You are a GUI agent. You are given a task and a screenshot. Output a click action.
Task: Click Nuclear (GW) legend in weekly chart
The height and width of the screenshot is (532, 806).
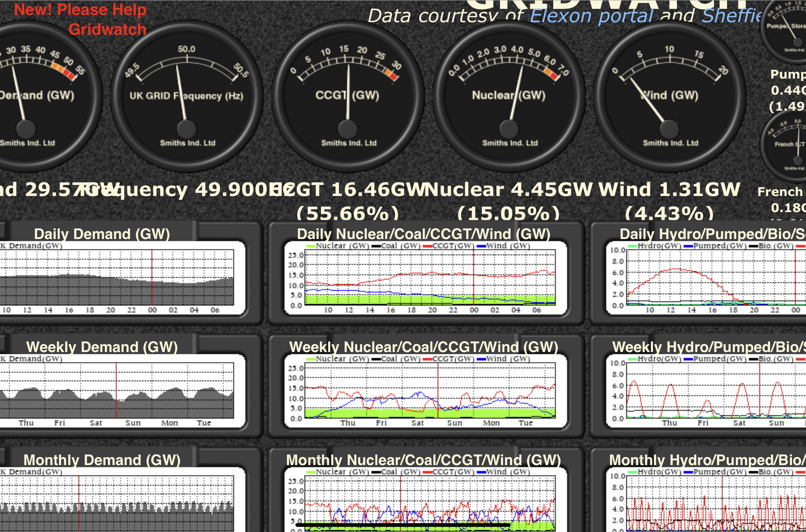coord(338,359)
